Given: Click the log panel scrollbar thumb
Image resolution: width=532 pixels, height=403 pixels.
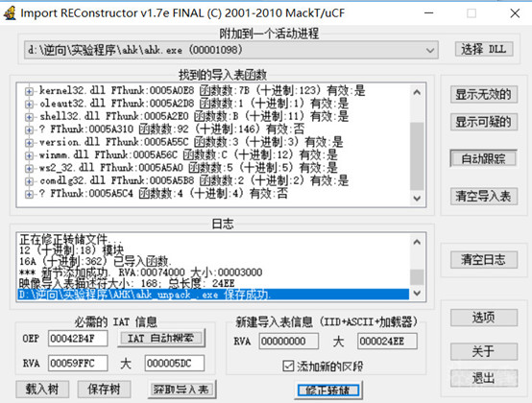Looking at the screenshot, I should (417, 277).
